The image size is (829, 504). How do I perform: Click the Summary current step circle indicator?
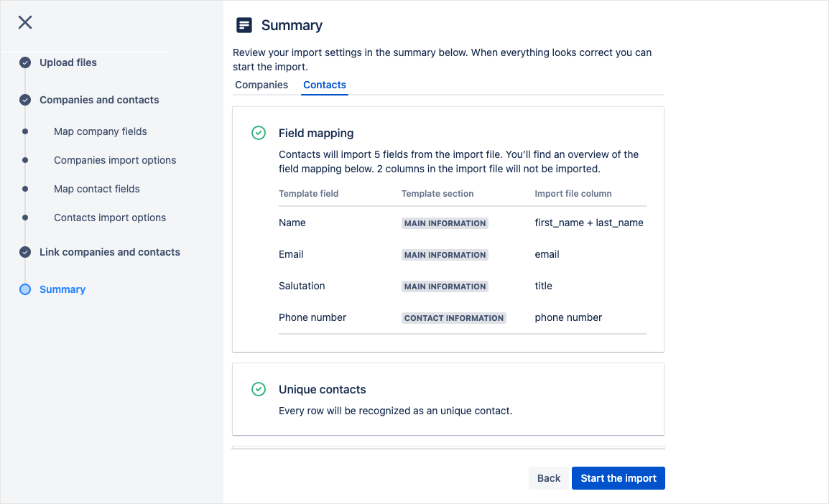25,289
